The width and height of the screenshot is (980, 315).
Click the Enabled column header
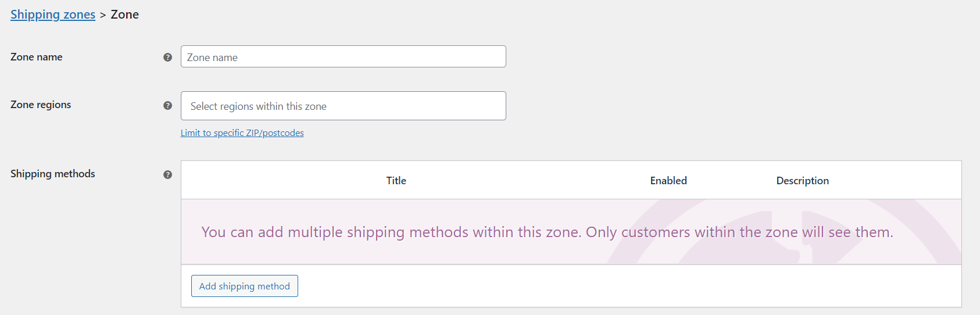(668, 181)
